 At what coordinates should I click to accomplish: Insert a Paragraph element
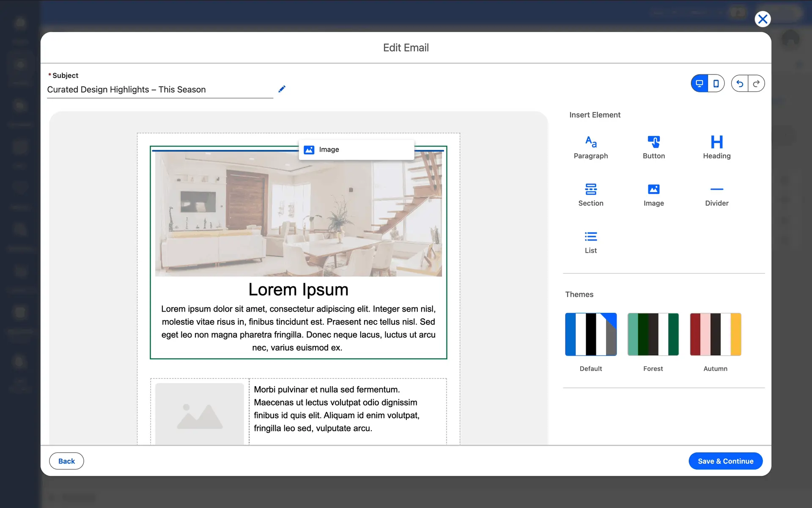(590, 147)
